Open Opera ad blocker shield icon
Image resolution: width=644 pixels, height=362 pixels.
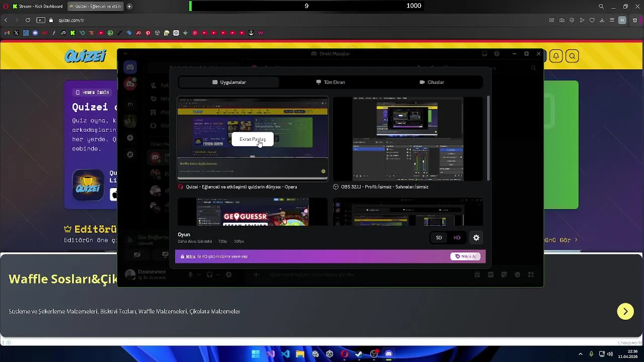572,20
